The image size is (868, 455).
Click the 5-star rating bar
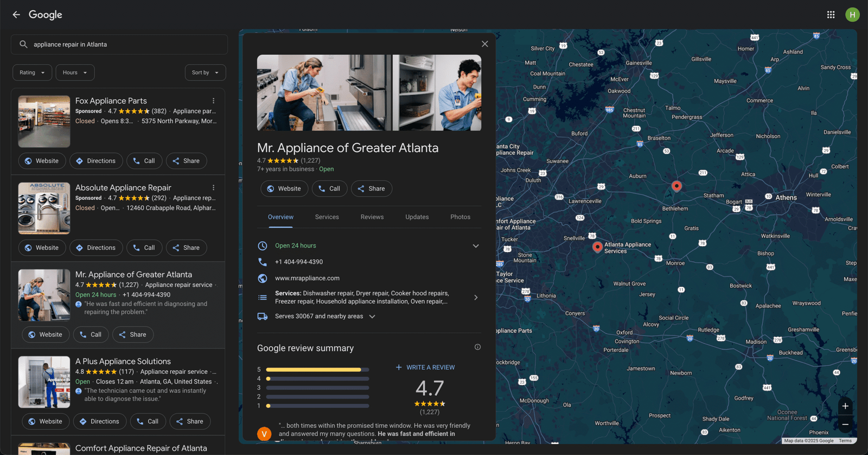pyautogui.click(x=317, y=370)
